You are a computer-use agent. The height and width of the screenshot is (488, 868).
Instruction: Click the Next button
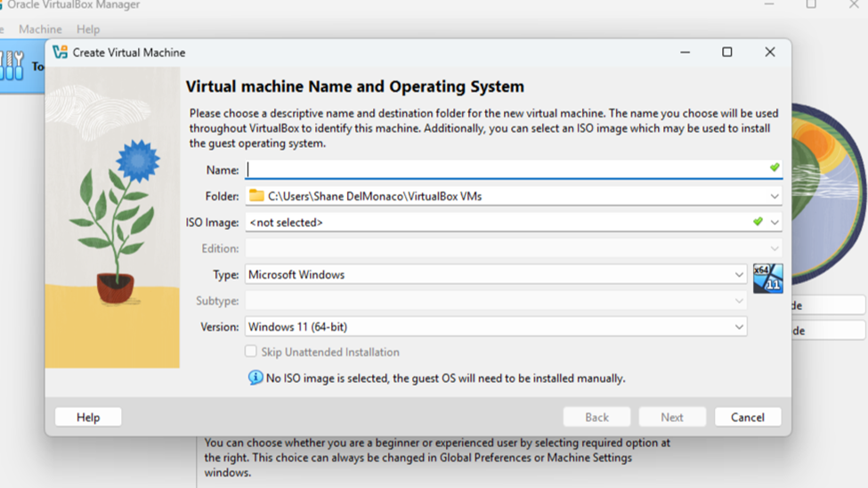coord(671,417)
